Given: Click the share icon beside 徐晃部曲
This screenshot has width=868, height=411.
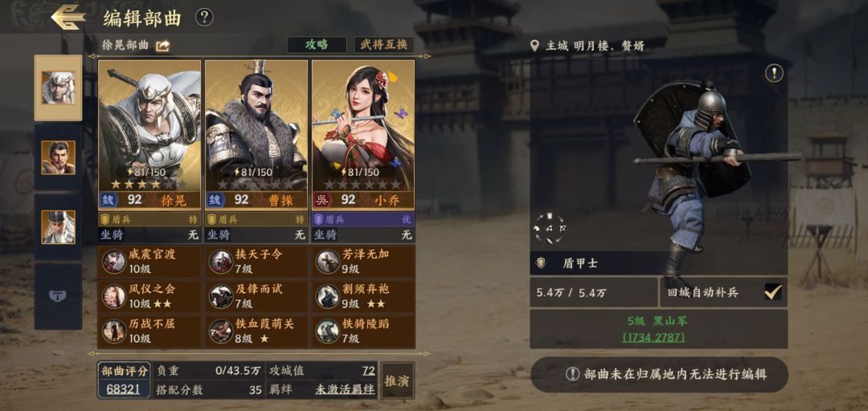Looking at the screenshot, I should (162, 46).
